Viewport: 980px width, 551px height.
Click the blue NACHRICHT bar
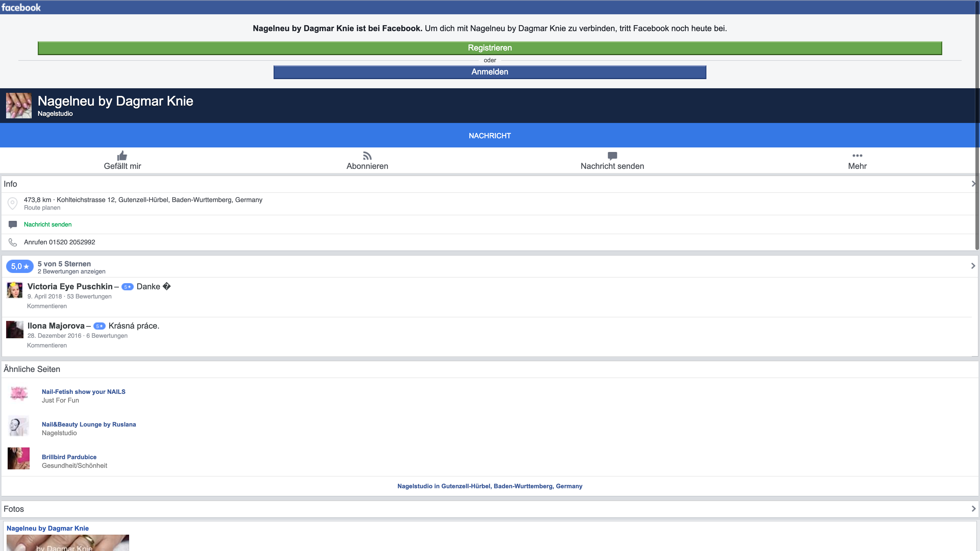[490, 136]
